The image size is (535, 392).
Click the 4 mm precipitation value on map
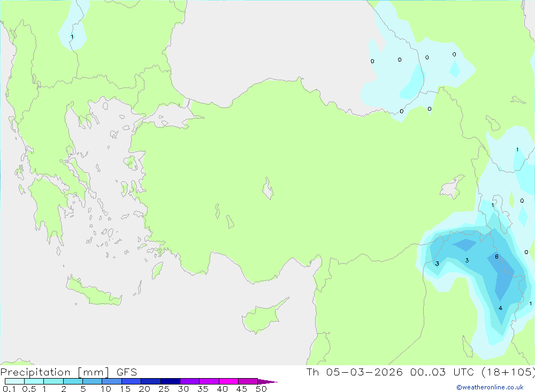(x=500, y=308)
